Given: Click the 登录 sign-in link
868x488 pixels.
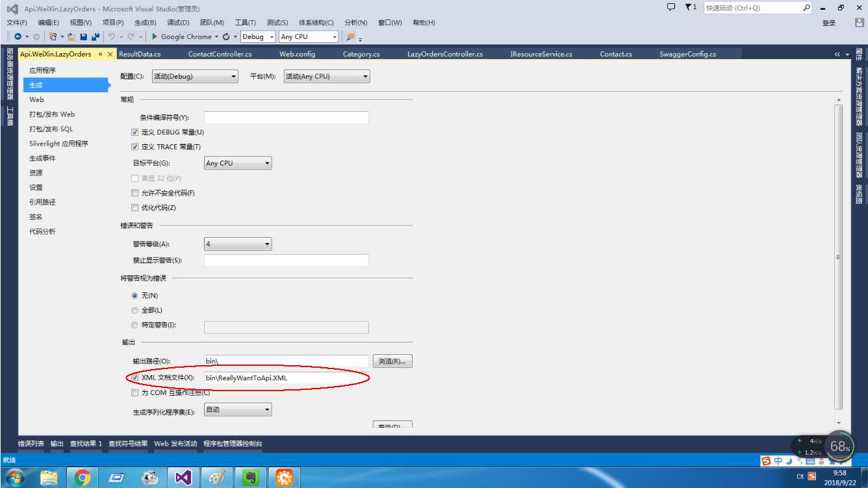Looking at the screenshot, I should tap(829, 23).
